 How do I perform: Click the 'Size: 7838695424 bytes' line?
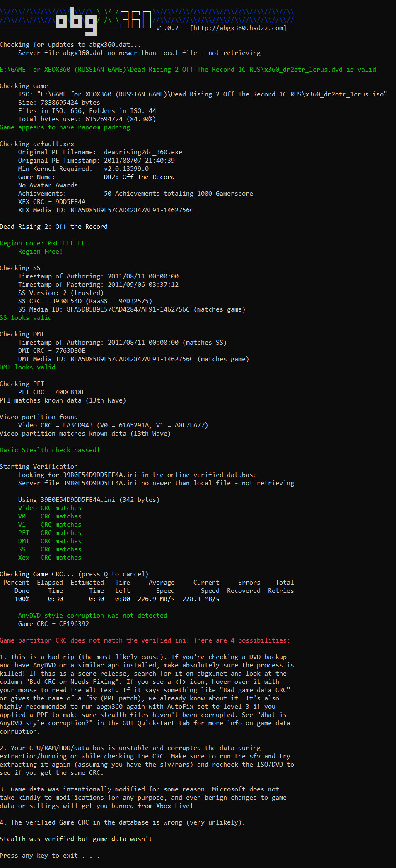click(x=59, y=103)
